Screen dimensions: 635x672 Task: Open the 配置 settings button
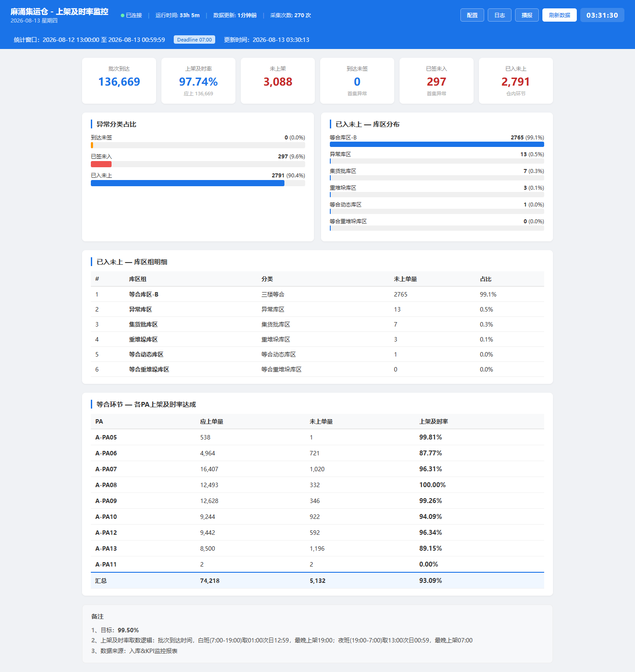[472, 15]
